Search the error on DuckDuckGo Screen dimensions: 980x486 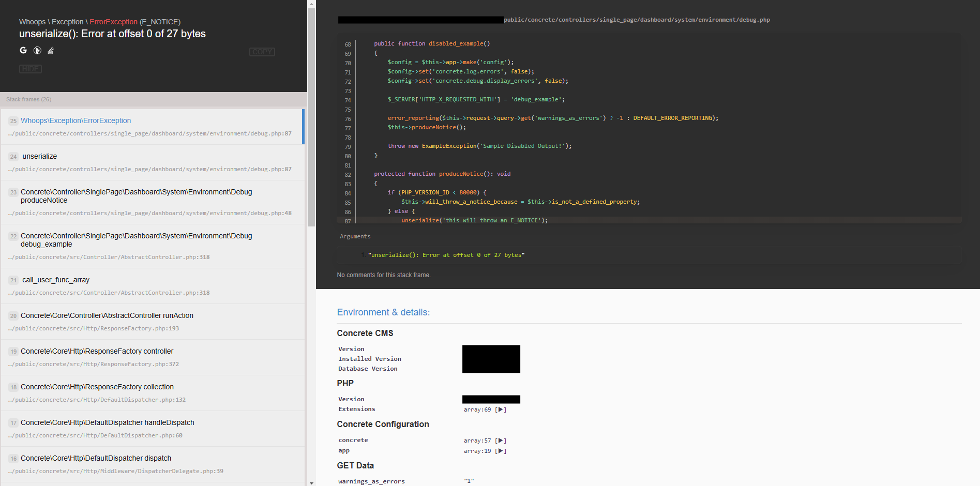37,50
